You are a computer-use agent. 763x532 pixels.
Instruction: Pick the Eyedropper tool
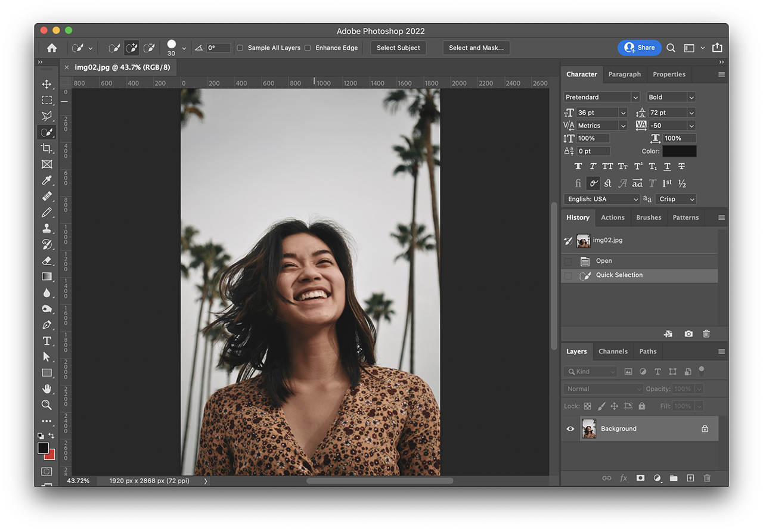pos(47,181)
